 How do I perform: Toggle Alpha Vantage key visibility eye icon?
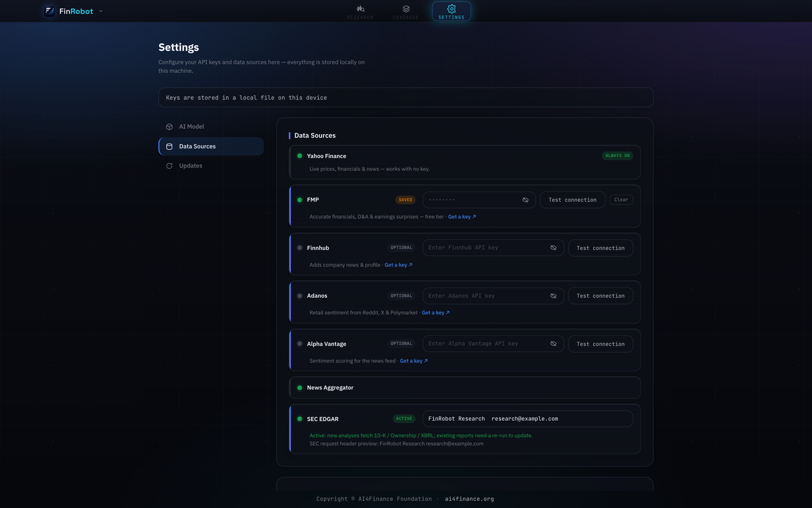(x=553, y=344)
